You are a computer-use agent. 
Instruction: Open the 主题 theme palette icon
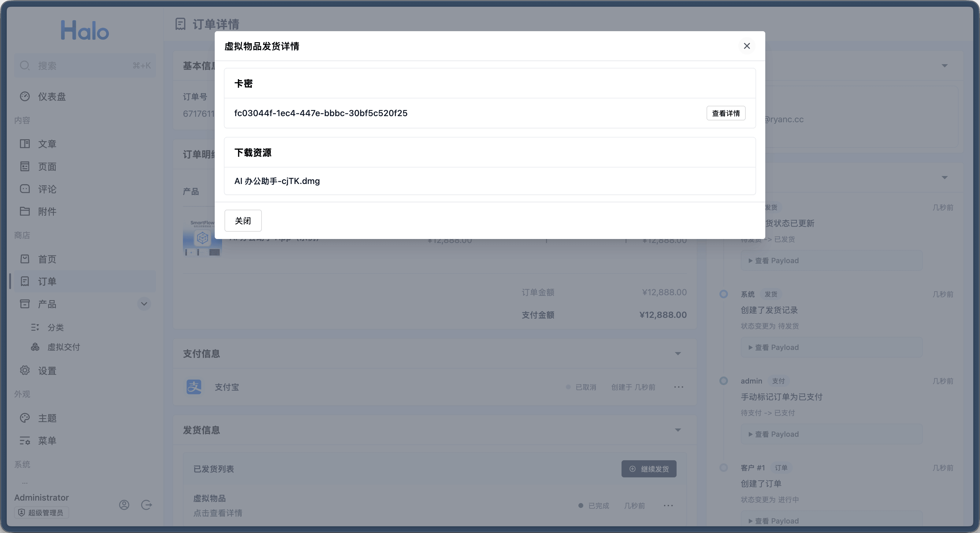coord(25,418)
